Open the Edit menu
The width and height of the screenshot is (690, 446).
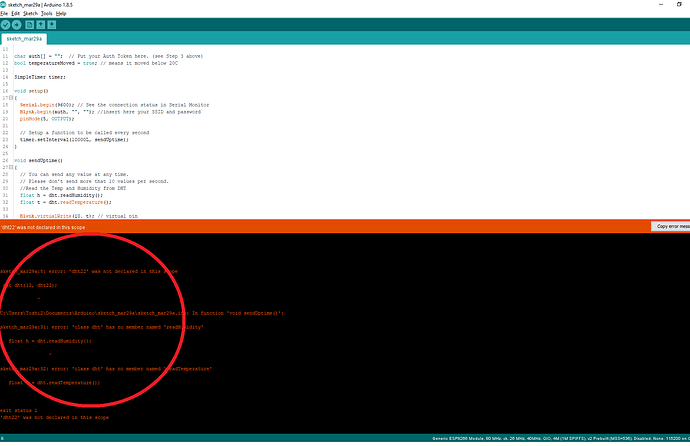[x=15, y=14]
